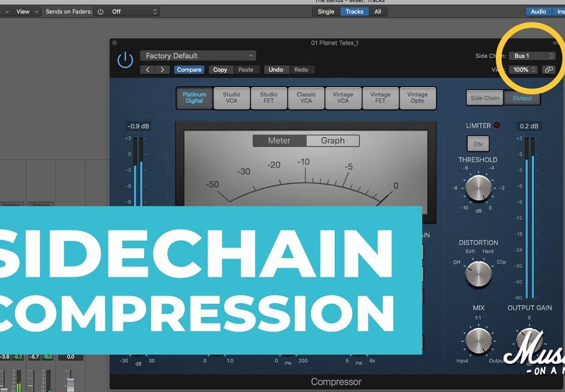Open the Sends on Faders Off dropdown
Image resolution: width=565 pixels, height=392 pixels.
[134, 11]
